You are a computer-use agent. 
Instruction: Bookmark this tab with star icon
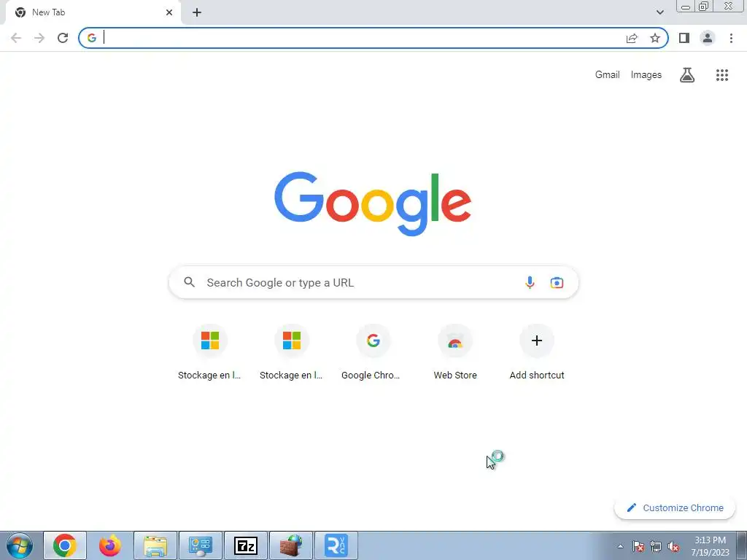[655, 38]
